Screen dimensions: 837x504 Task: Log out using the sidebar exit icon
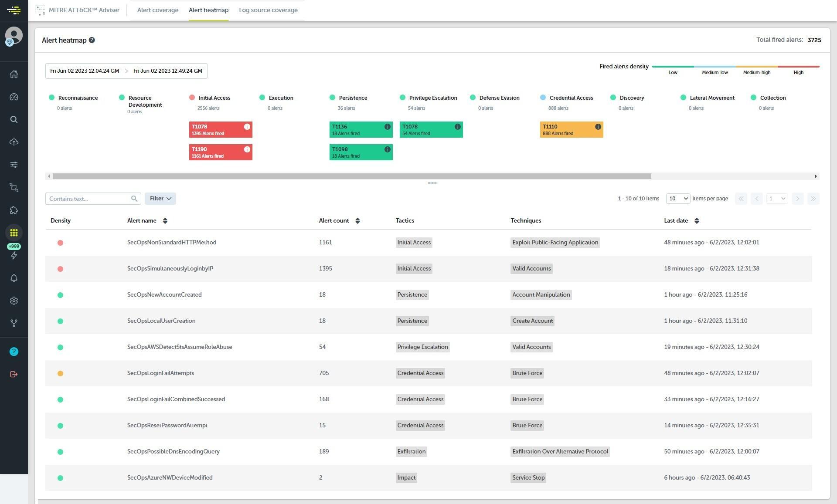(14, 374)
